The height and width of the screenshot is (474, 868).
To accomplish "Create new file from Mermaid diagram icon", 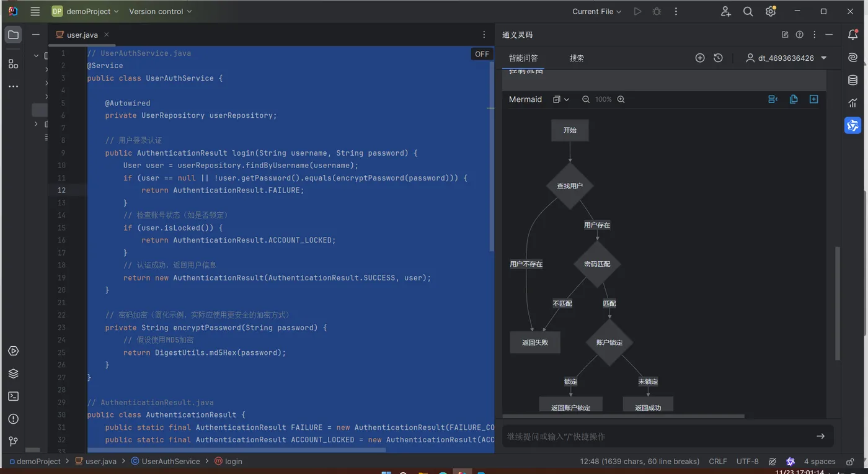I will pos(814,99).
